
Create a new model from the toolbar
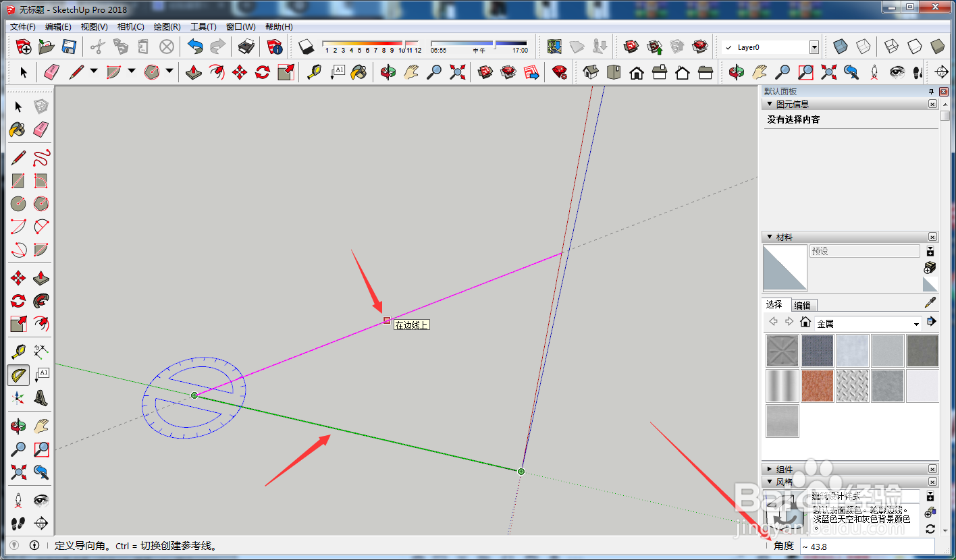pyautogui.click(x=24, y=47)
